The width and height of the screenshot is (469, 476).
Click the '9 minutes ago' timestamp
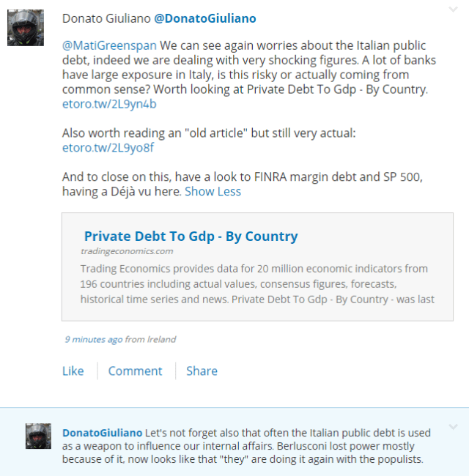coord(93,340)
